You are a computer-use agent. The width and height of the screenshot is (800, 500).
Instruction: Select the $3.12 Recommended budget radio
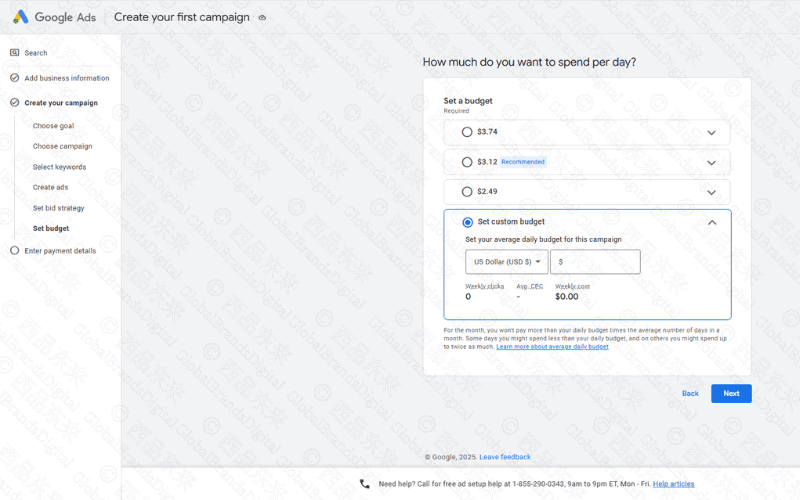(x=467, y=162)
